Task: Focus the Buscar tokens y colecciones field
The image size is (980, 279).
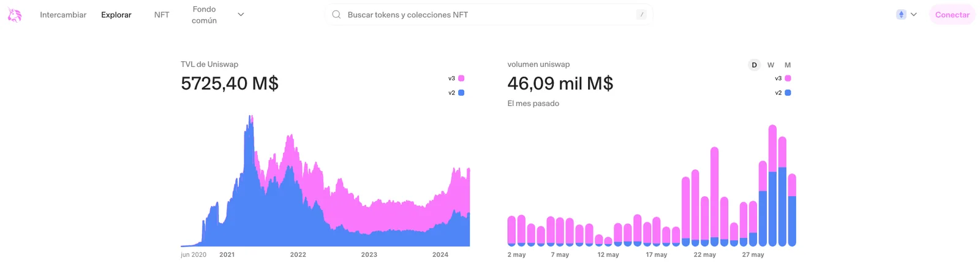Action: pos(489,15)
